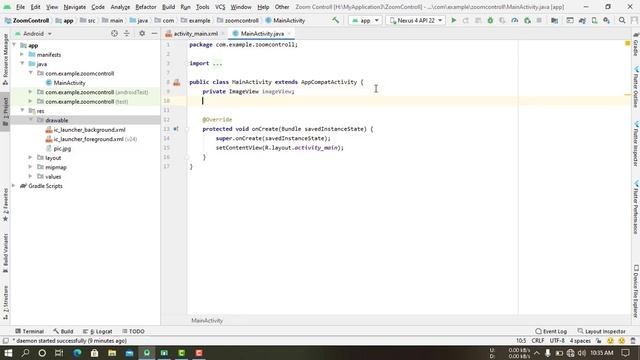This screenshot has width=640, height=360.
Task: Hide the Project panel with minus icon
Action: coord(154,33)
